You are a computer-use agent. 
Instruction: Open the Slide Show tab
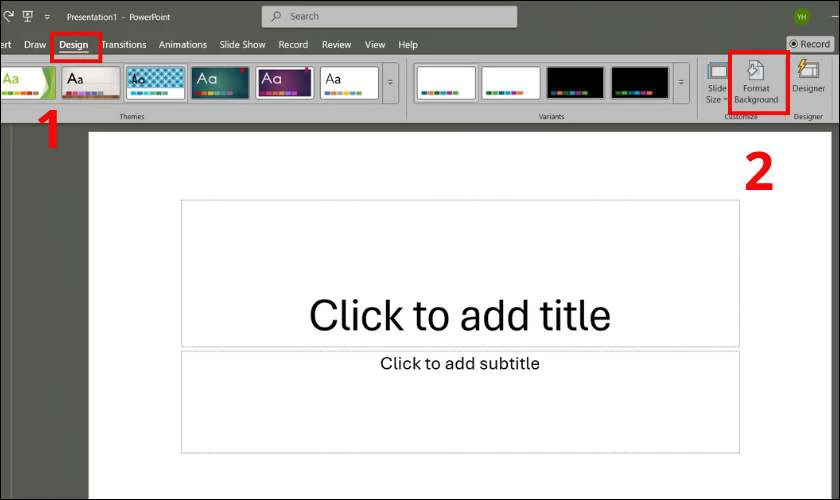pyautogui.click(x=242, y=45)
